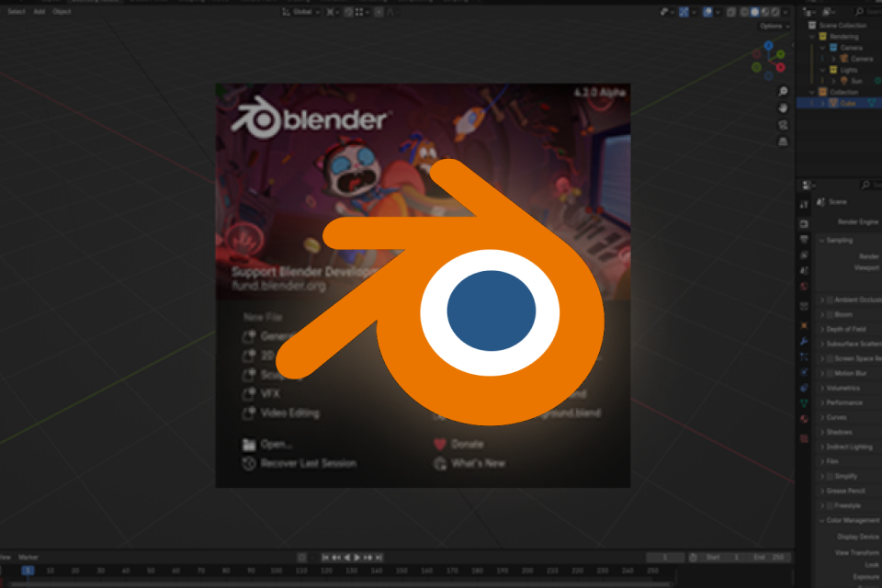Toggle snapping magnet in header
Image resolution: width=882 pixels, height=588 pixels.
pyautogui.click(x=349, y=12)
